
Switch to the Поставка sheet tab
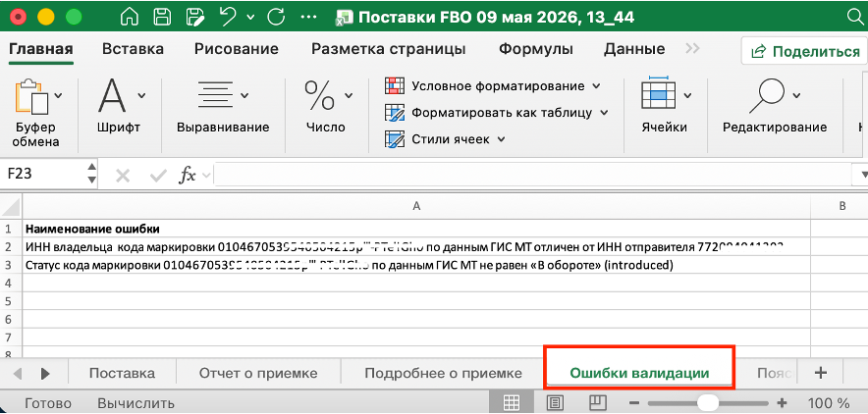click(122, 373)
